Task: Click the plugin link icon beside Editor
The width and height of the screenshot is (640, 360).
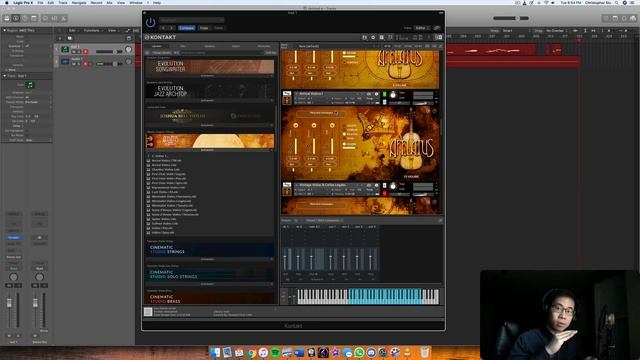Action: point(437,28)
